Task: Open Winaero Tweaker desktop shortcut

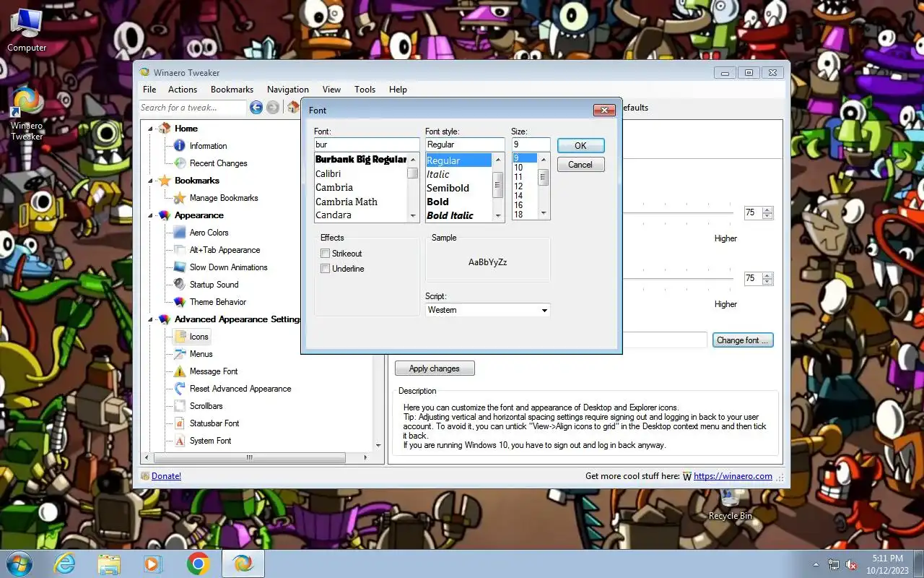Action: coord(27,114)
